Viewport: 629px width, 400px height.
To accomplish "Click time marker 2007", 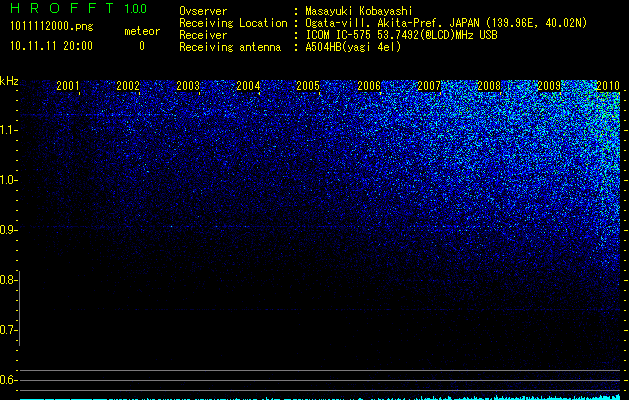I will click(429, 86).
